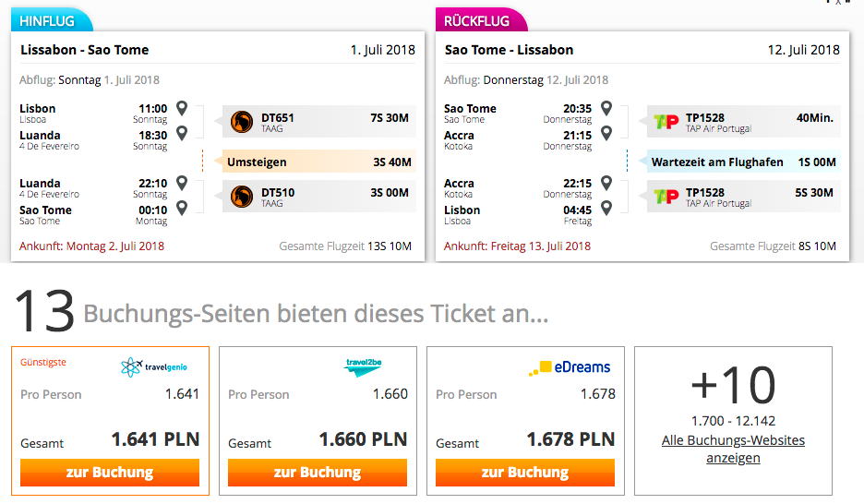The image size is (864, 504).
Task: Click location pin beside Lisbon 04:45 arrival
Action: click(x=606, y=209)
